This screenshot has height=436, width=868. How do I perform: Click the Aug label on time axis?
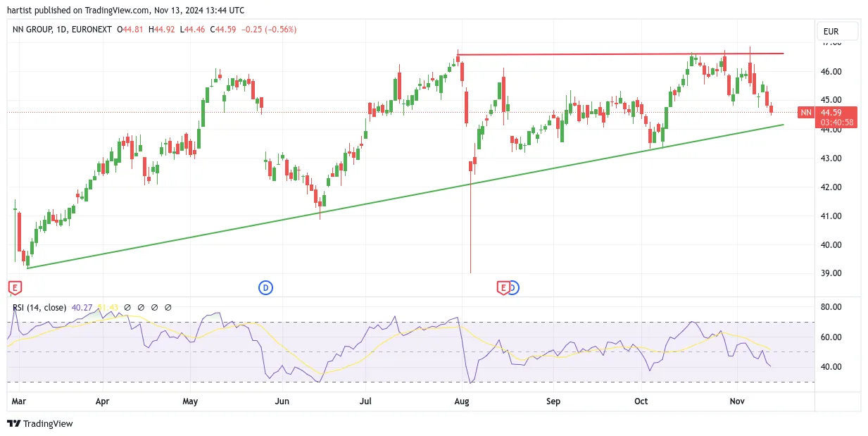tap(462, 401)
